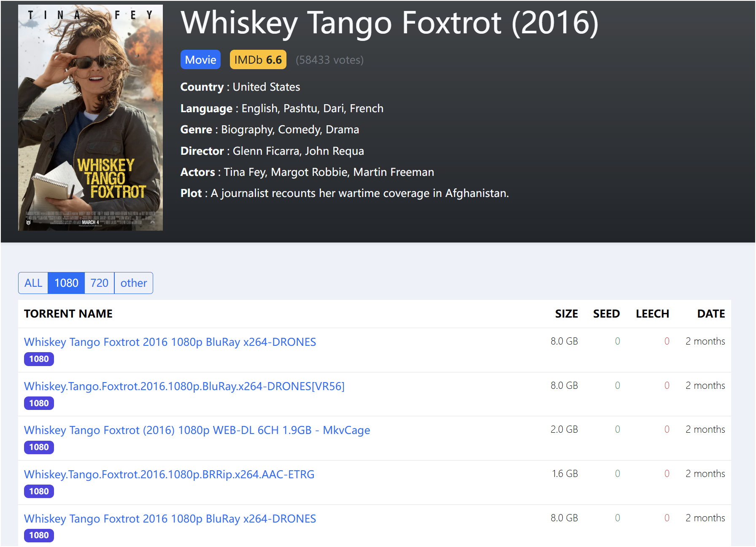
Task: Switch to the other filter tab
Action: 134,283
